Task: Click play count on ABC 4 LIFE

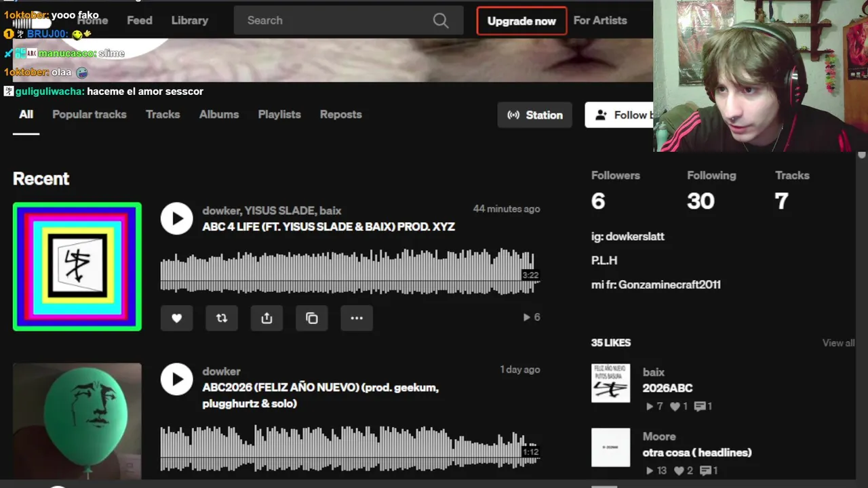Action: [532, 317]
